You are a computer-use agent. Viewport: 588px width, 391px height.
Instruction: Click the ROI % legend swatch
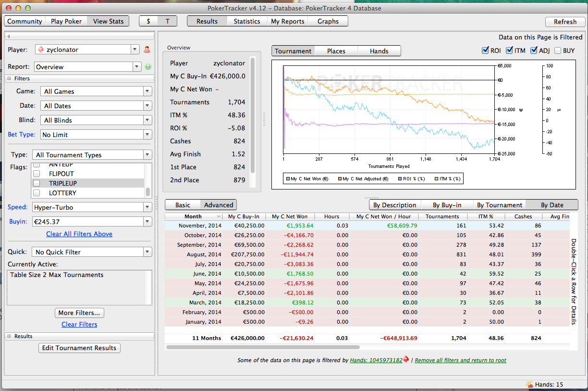[400, 179]
